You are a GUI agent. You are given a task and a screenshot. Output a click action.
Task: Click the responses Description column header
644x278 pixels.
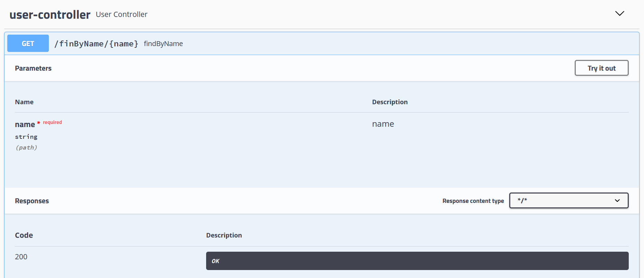click(x=224, y=235)
